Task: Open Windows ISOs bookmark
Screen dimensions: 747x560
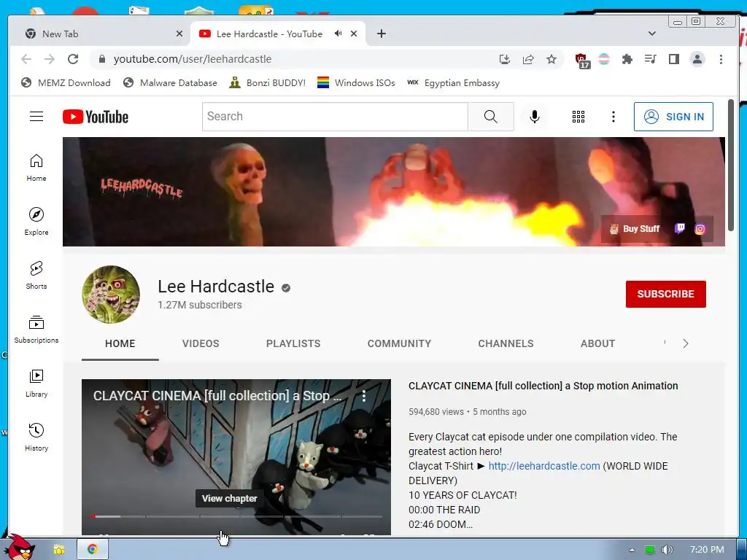Action: (x=356, y=83)
